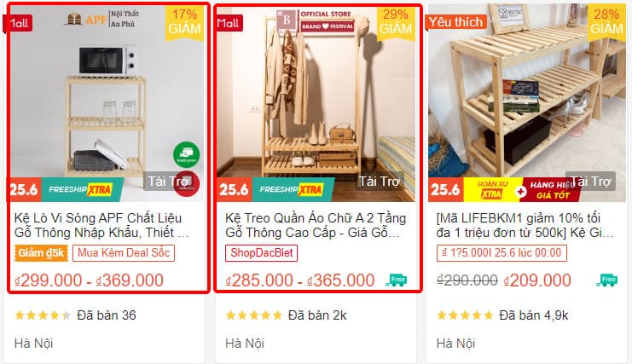Click the Hoàn Xu Xtra banner on shoe rack
The image size is (632, 364).
(x=491, y=189)
